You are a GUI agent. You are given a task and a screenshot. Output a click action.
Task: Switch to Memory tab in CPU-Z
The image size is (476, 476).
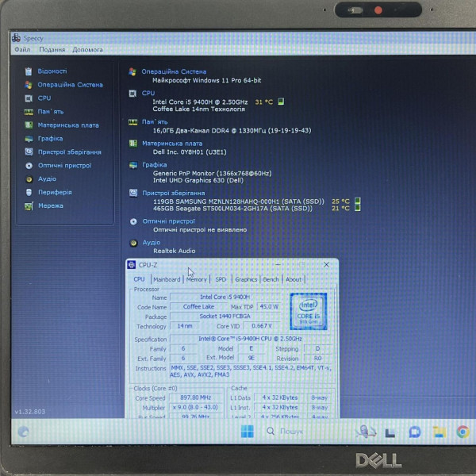pyautogui.click(x=197, y=279)
